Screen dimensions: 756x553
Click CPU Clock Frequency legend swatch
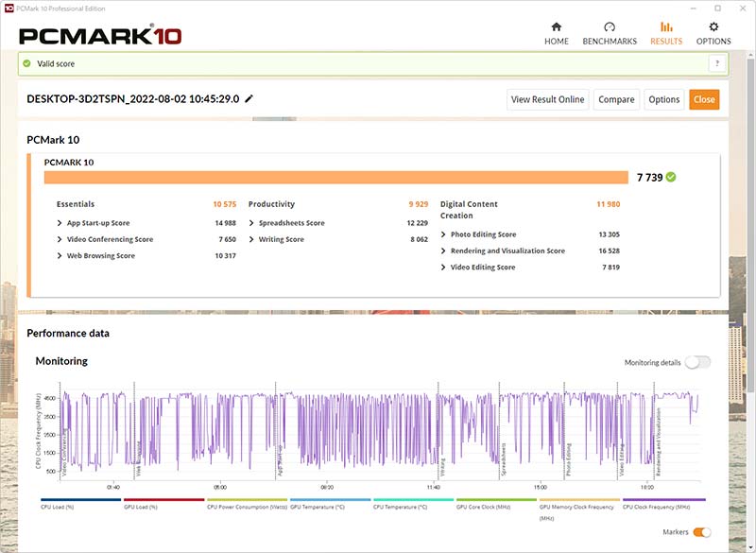click(663, 500)
